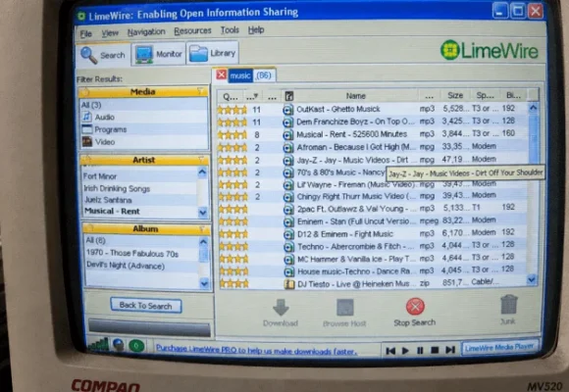The height and width of the screenshot is (392, 569).
Task: Select All (3) in Media filter
Action: coord(91,105)
